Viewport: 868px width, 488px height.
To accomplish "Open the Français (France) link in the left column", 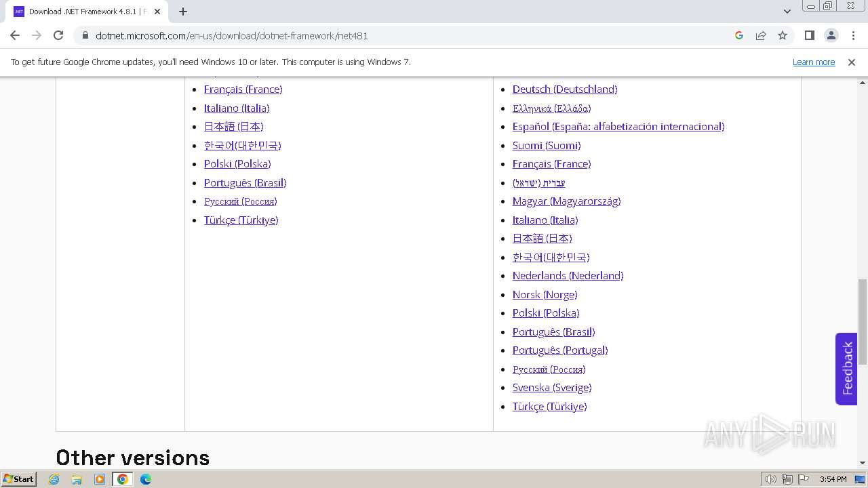I will click(x=243, y=89).
